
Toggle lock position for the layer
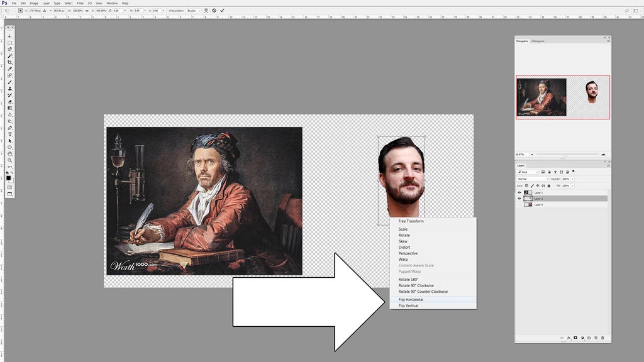click(x=538, y=186)
